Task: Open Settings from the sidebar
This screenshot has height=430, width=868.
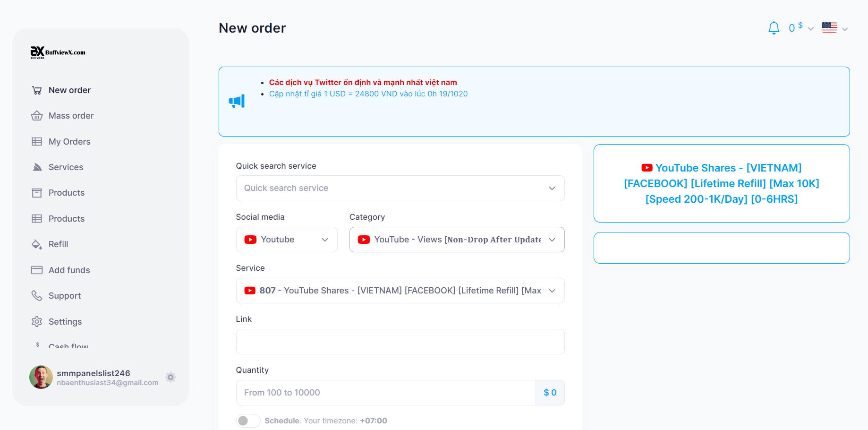Action: pos(65,322)
